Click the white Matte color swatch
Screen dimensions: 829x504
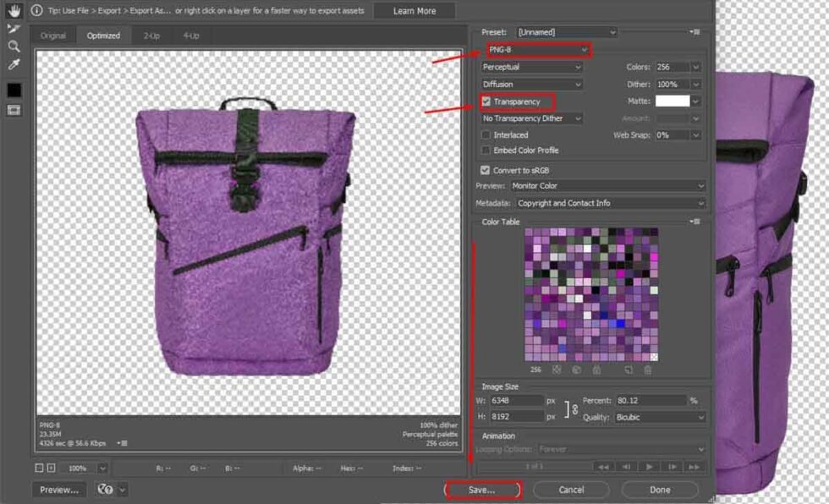(673, 101)
